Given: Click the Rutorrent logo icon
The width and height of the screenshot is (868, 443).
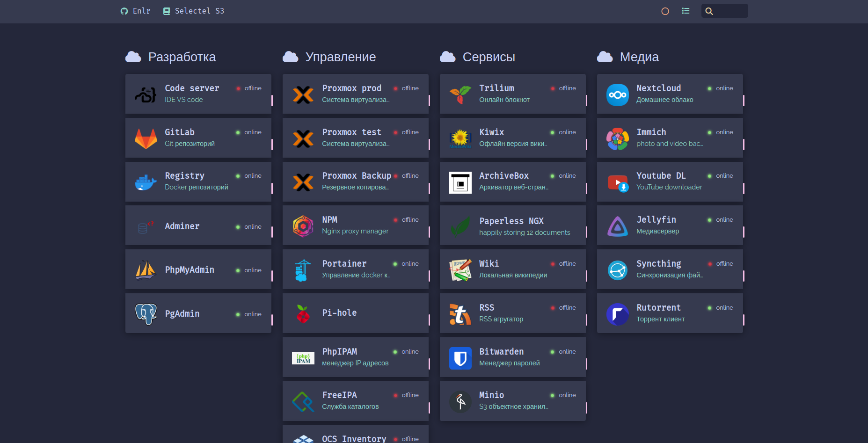Looking at the screenshot, I should pyautogui.click(x=618, y=314).
